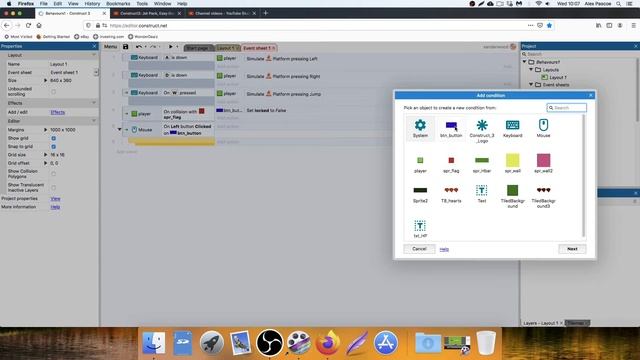The height and width of the screenshot is (360, 640).
Task: Select the System object in Add condition
Action: (x=420, y=128)
